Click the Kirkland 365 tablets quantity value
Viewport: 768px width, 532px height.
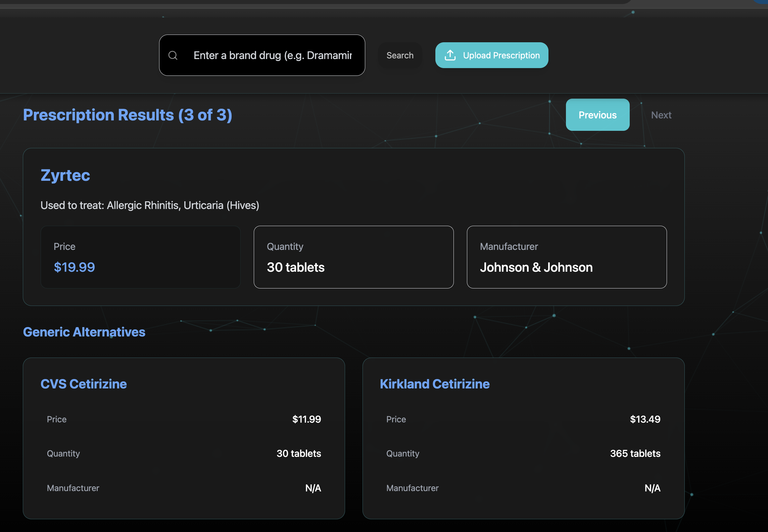[x=635, y=454]
